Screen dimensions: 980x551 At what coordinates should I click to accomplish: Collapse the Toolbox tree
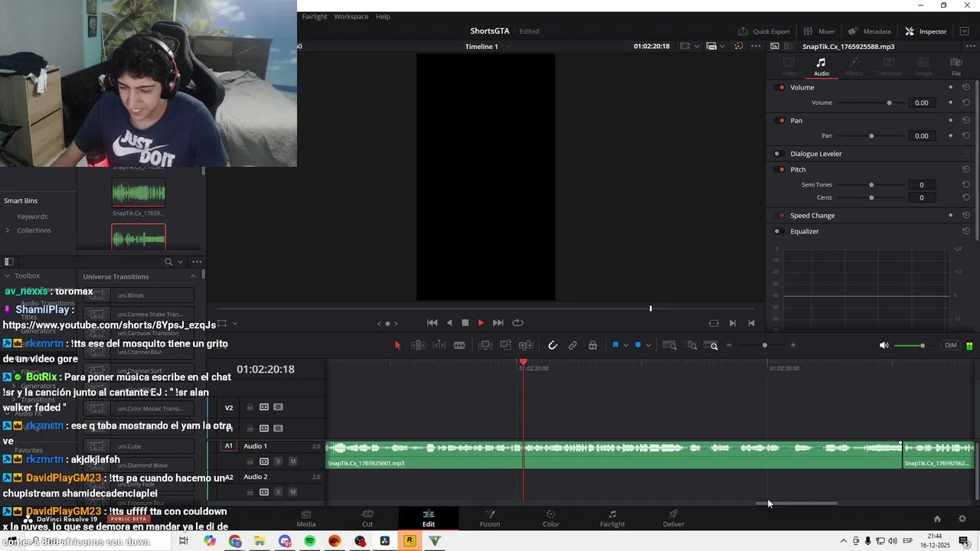click(x=8, y=275)
